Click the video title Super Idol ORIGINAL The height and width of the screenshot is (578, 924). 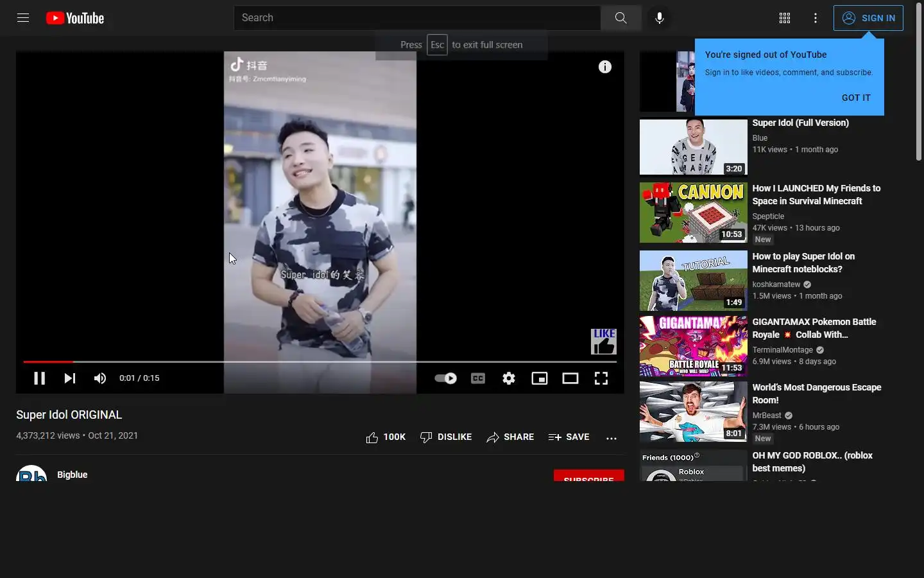click(69, 415)
